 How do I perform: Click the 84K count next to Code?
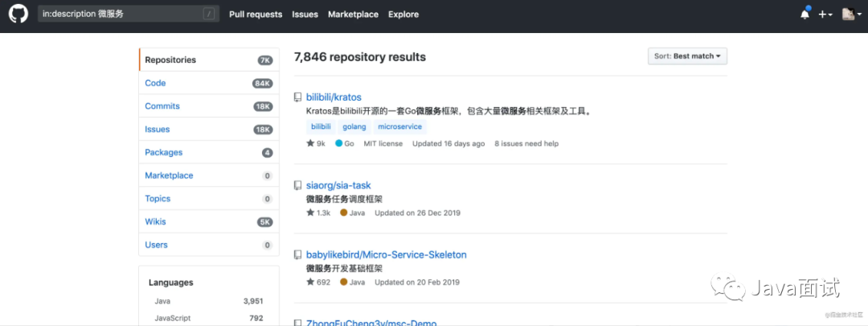(263, 83)
